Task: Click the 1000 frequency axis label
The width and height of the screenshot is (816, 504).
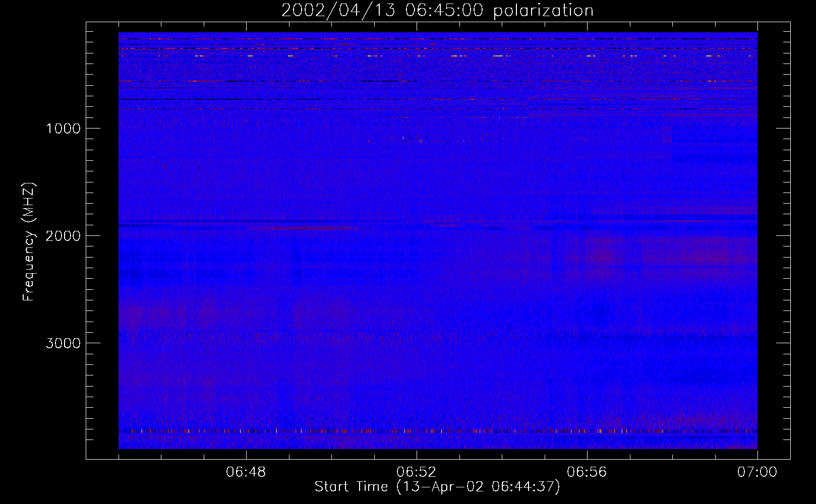Action: point(63,129)
